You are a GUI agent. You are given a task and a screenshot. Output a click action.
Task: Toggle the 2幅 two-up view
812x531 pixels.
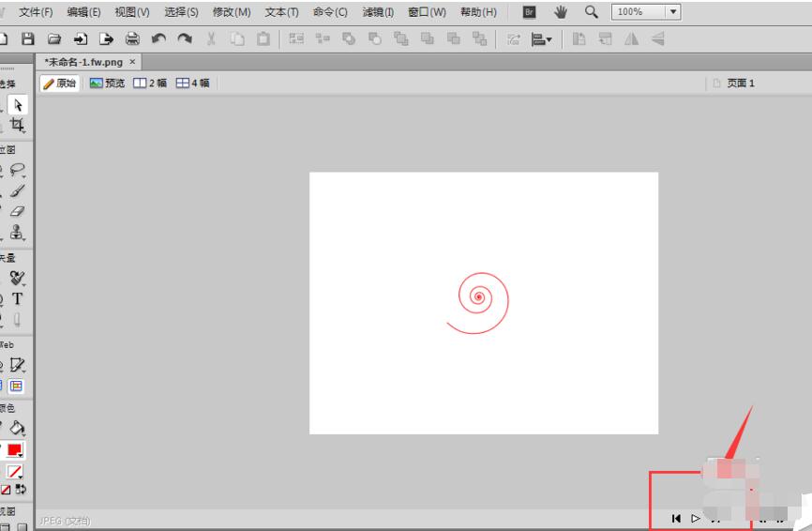[x=150, y=83]
